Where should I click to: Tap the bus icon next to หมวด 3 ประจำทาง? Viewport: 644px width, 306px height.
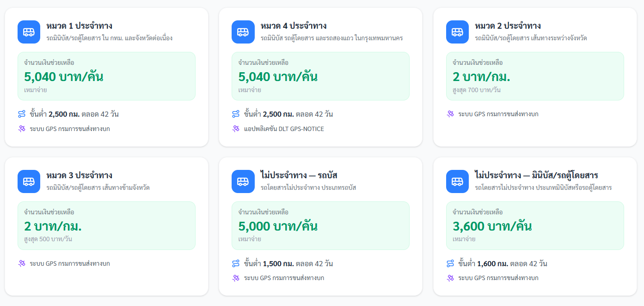(x=29, y=181)
